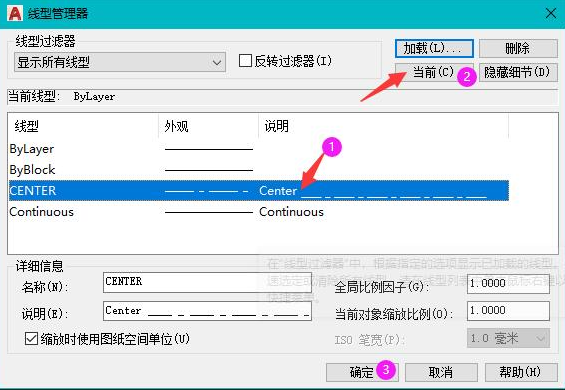565x390 pixels.
Task: Enable the 反转过滤器(I) checkbox
Action: (245, 61)
